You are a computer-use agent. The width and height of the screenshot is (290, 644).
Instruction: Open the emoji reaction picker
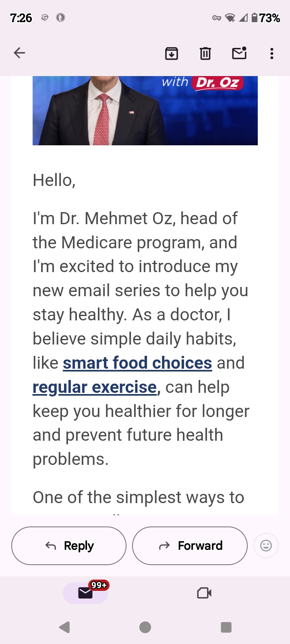(x=266, y=546)
